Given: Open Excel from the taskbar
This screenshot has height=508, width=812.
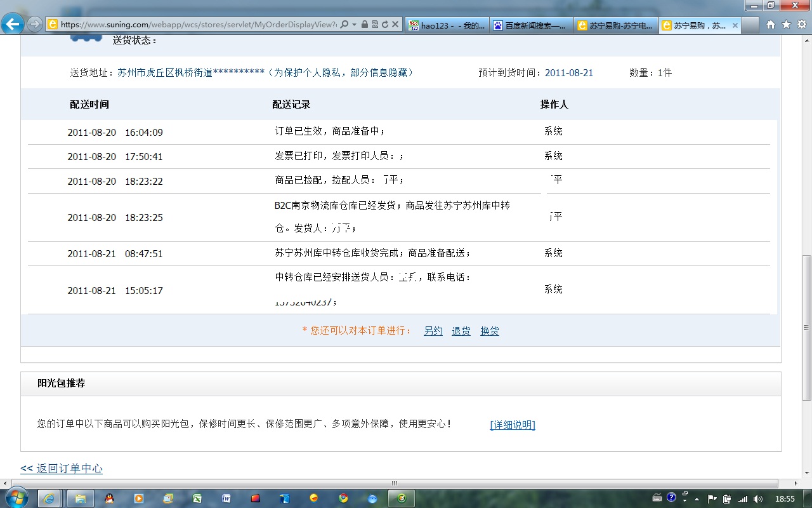Looking at the screenshot, I should [197, 498].
